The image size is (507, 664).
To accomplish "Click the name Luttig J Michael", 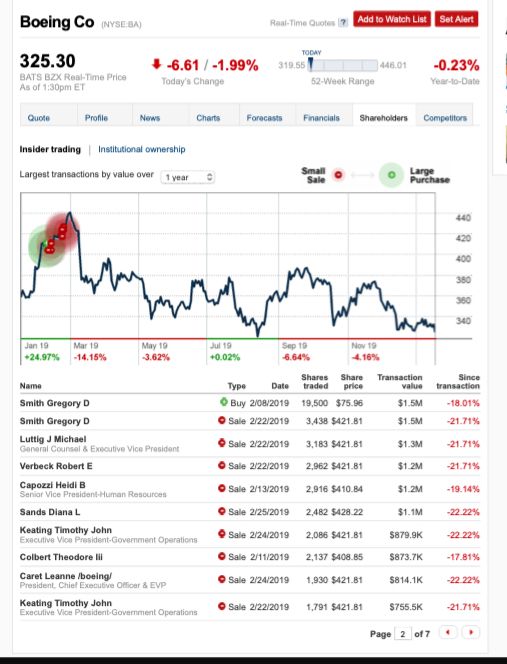I will click(x=53, y=439).
